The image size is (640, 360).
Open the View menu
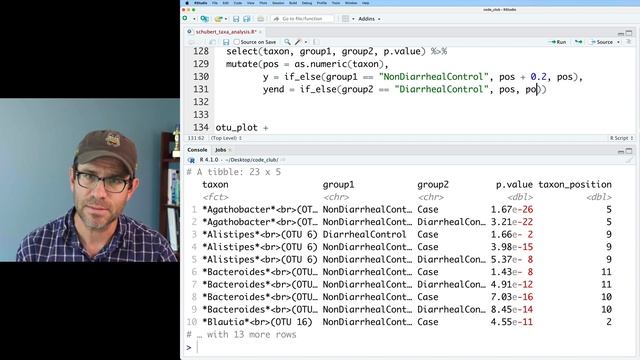coord(251,3)
